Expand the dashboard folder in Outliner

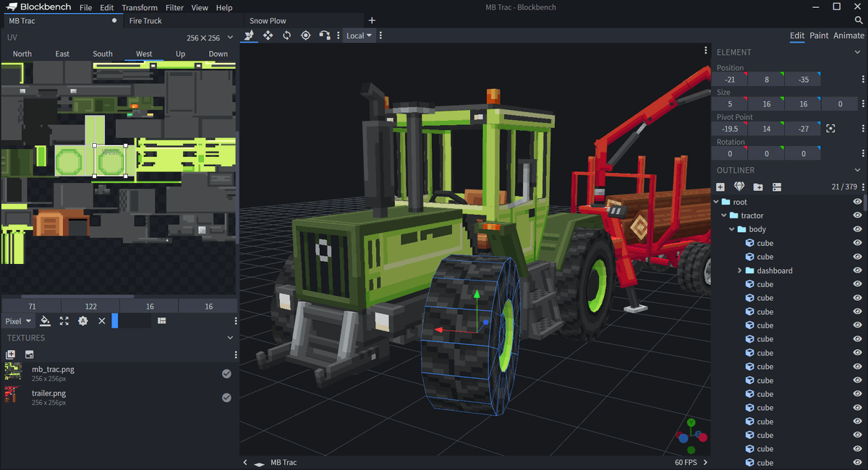[x=739, y=270]
